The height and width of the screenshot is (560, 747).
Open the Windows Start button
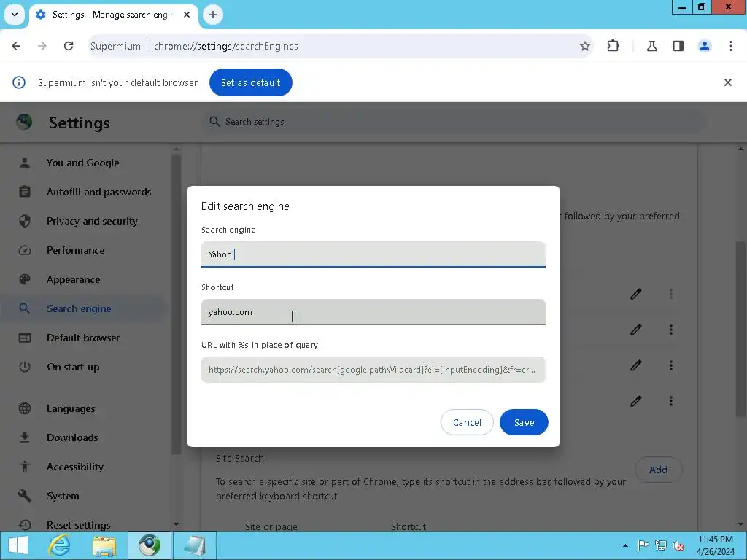(18, 545)
